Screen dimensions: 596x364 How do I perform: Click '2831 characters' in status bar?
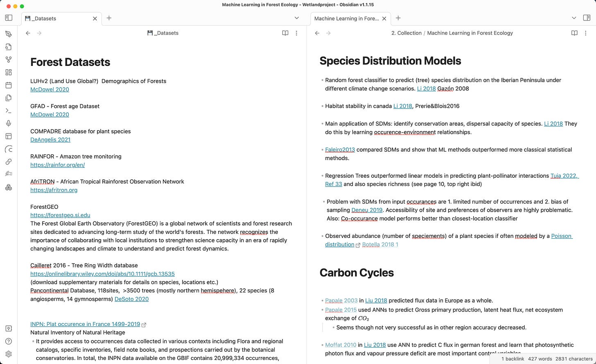pos(574,359)
